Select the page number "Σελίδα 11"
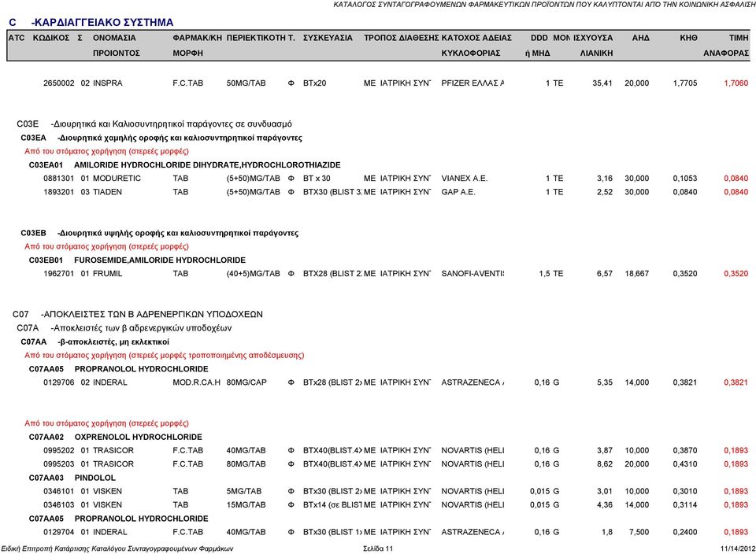The height and width of the screenshot is (554, 756). tap(378, 548)
